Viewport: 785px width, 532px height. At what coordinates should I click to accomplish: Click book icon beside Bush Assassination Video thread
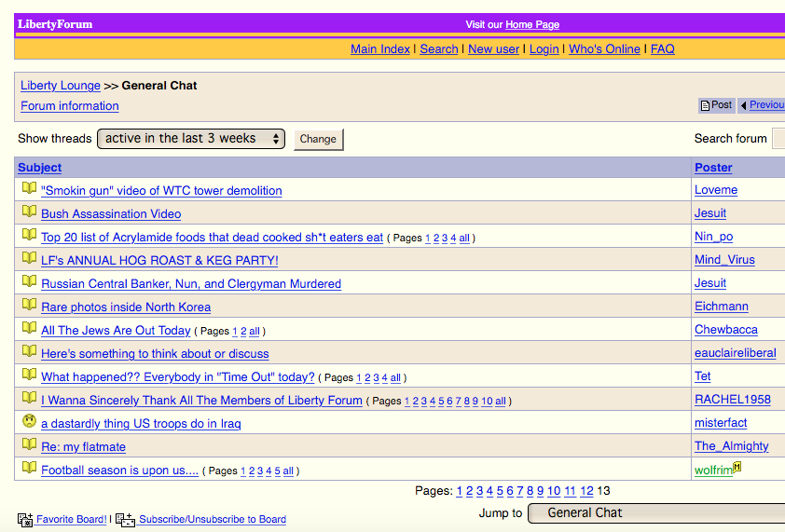[29, 212]
